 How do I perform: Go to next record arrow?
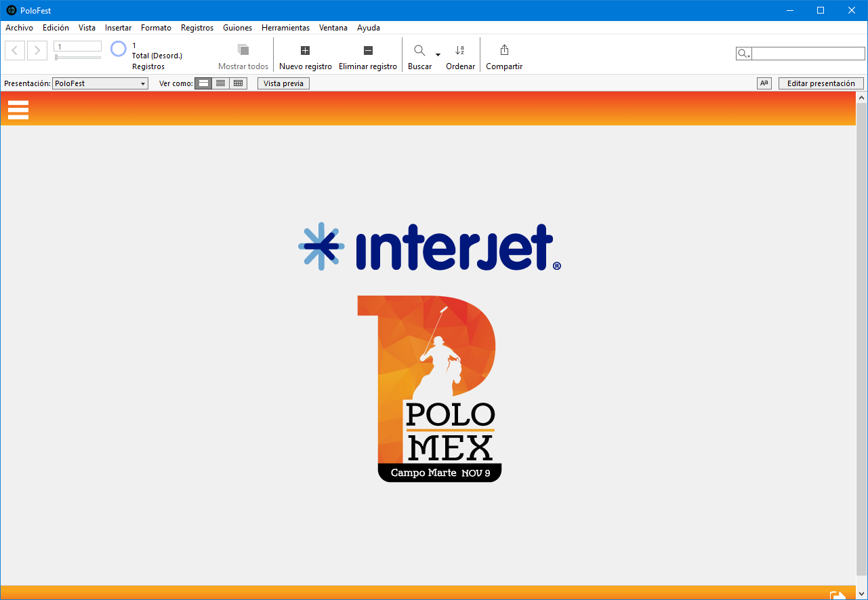point(37,50)
